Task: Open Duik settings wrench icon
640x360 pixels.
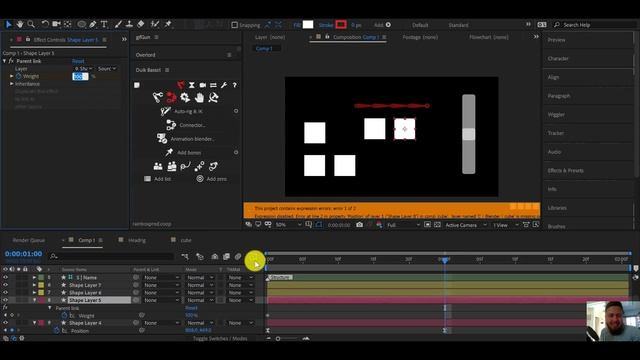Action: tap(224, 85)
